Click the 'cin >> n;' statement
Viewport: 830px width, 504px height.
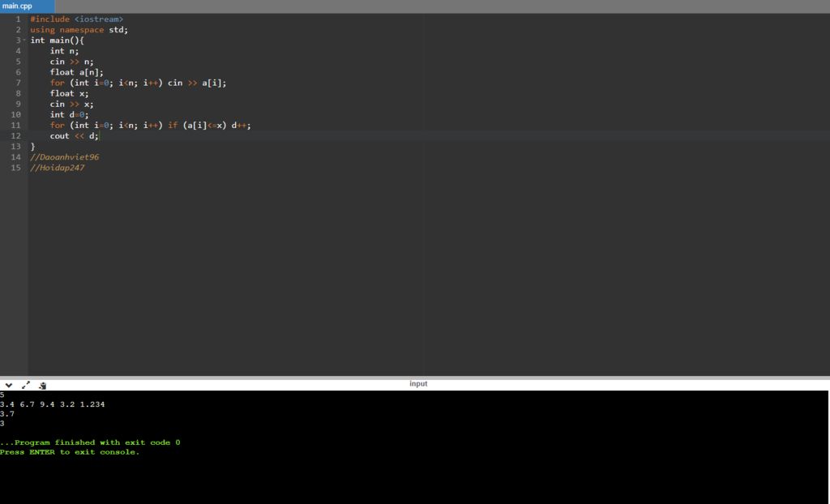point(71,62)
